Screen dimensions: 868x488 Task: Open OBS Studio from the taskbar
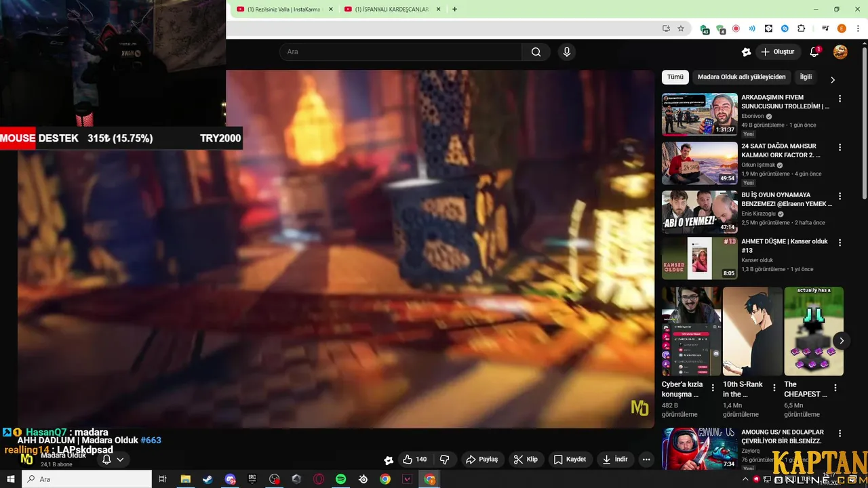(x=274, y=479)
